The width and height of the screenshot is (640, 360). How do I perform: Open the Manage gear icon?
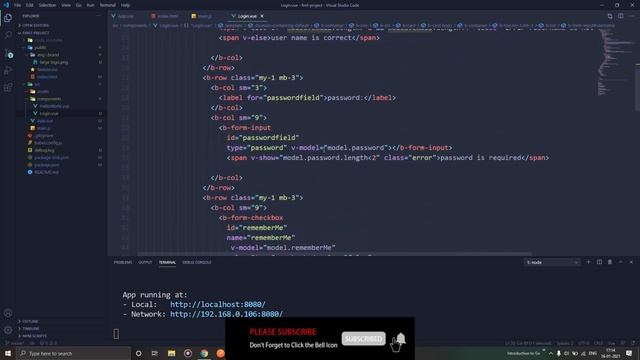click(x=8, y=330)
